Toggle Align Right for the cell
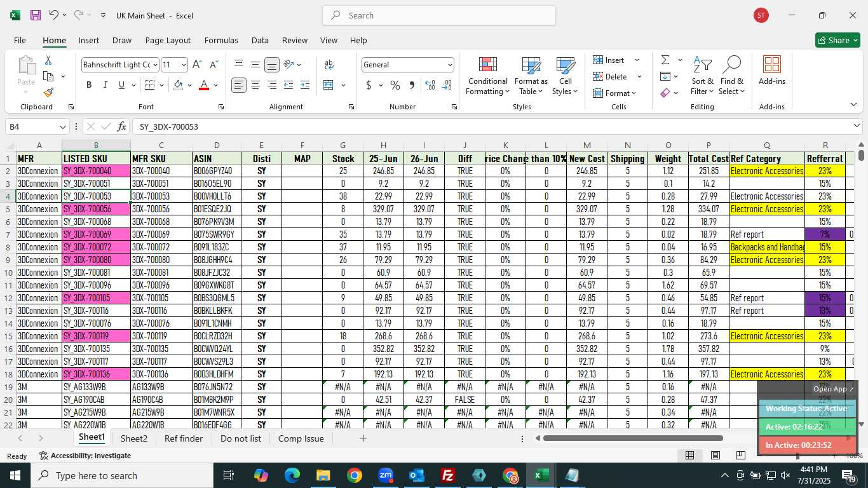 pos(272,85)
